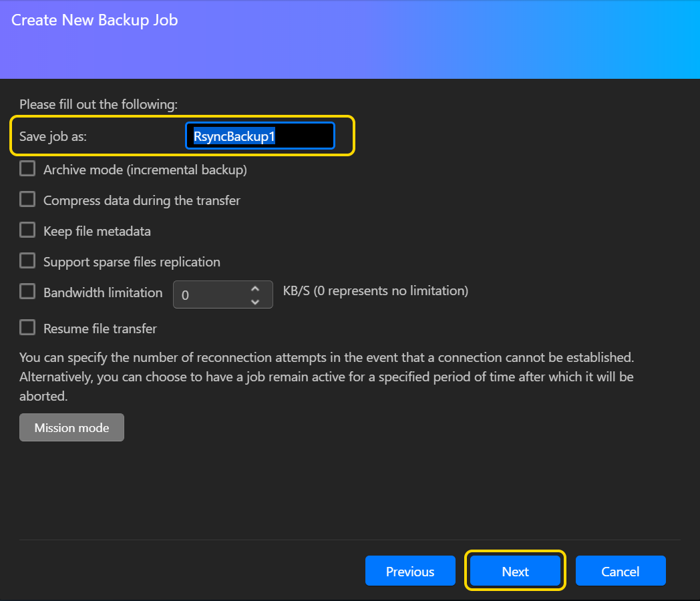The height and width of the screenshot is (601, 700).
Task: Enable Support sparse files replication
Action: [x=27, y=260]
